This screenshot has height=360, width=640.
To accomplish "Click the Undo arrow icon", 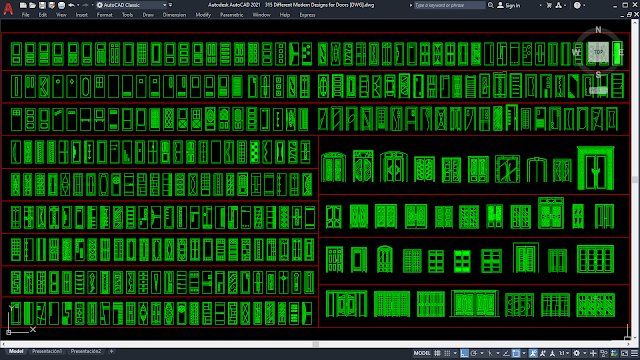I will [x=71, y=5].
